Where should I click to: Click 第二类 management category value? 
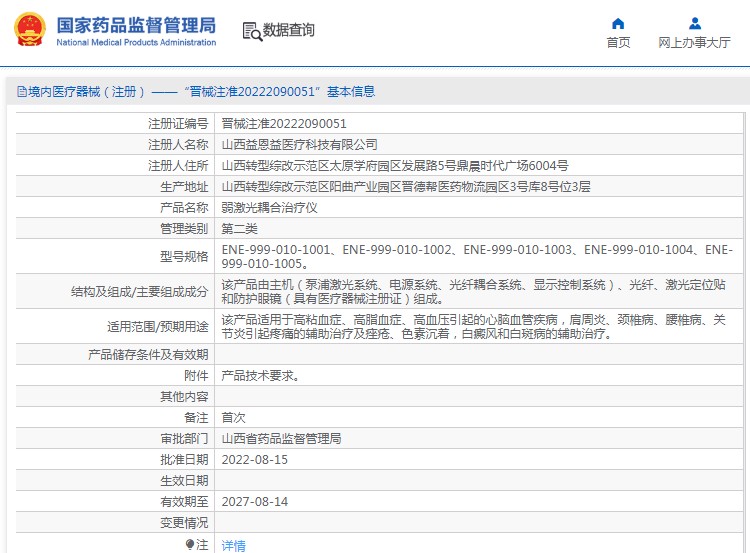[239, 229]
